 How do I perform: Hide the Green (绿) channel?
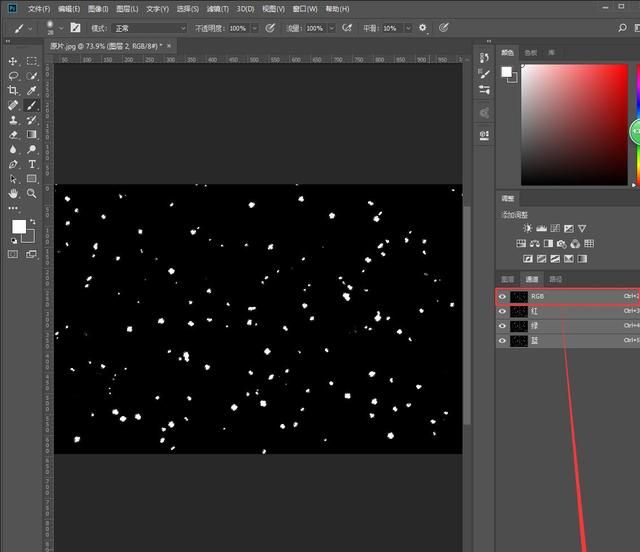tap(502, 326)
